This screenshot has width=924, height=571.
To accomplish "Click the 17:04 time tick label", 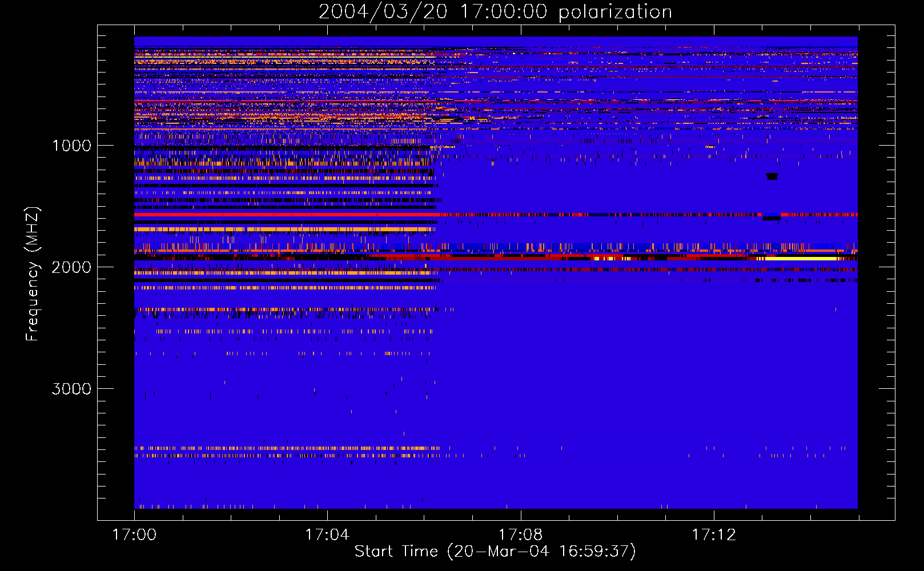I will (327, 535).
